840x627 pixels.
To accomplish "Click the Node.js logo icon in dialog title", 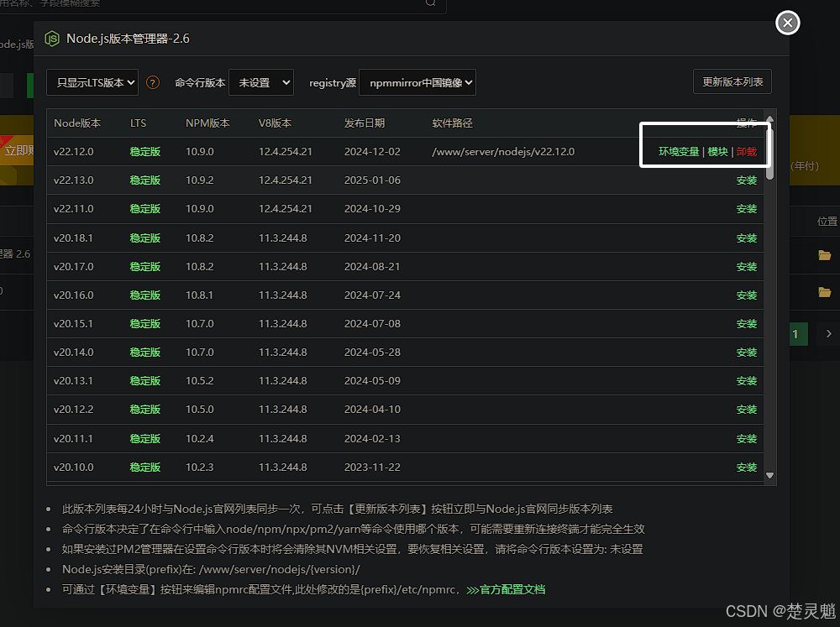I will pos(52,39).
